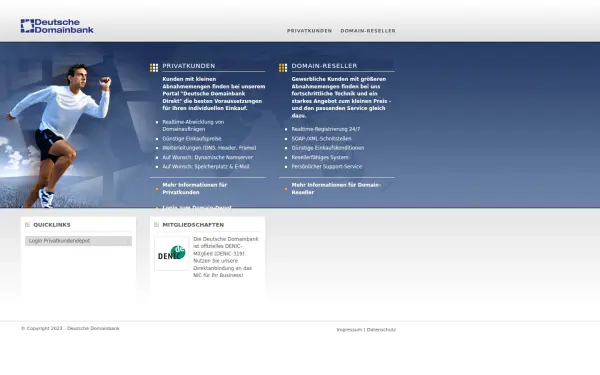600x375 pixels.
Task: Click 'Auf Wunsch: Speicherplatz & E-Mail' item
Action: tap(206, 166)
